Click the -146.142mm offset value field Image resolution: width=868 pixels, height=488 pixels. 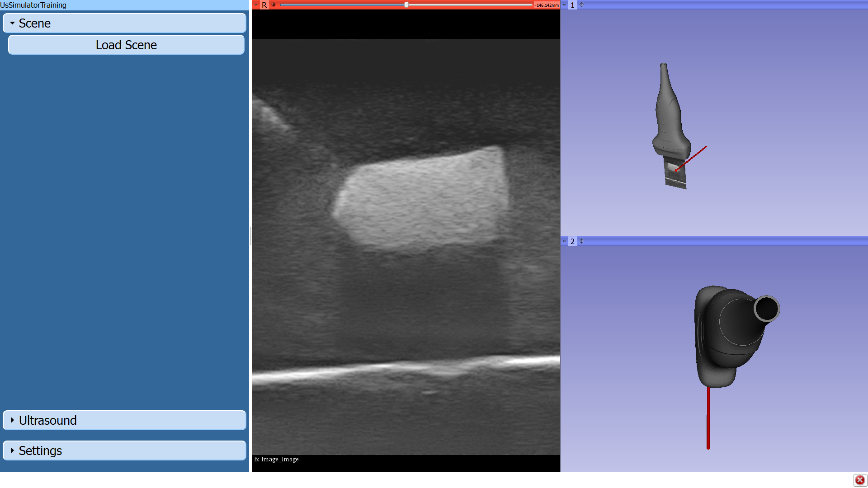(547, 5)
